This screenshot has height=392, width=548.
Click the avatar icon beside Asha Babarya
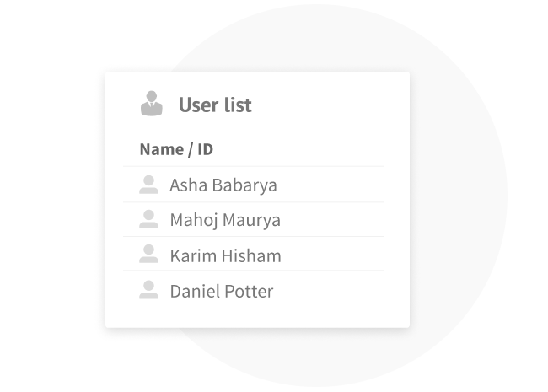pos(149,185)
